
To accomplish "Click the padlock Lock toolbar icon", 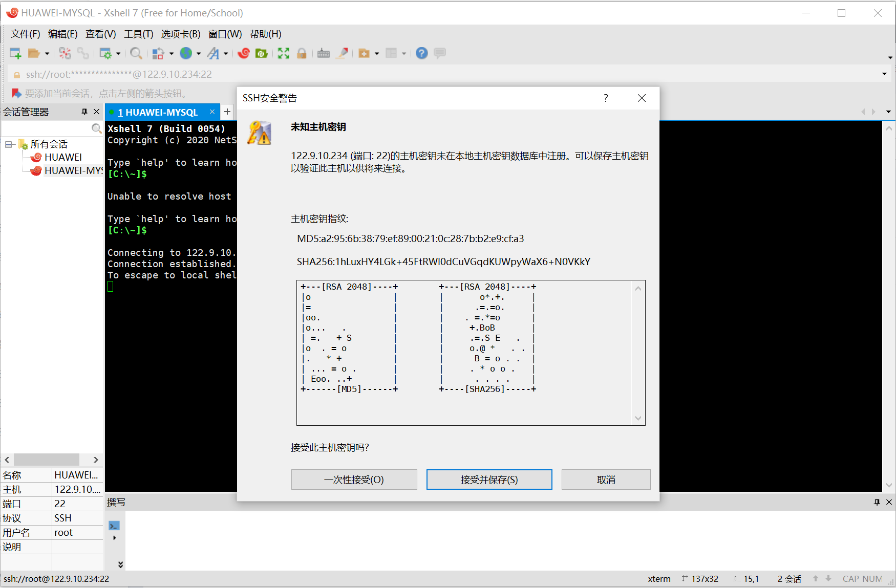I will (x=302, y=53).
